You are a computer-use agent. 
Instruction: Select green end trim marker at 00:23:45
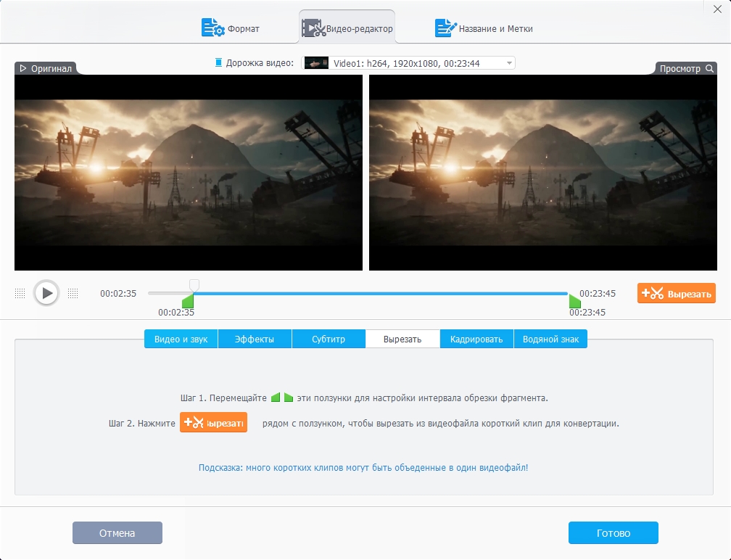coord(575,301)
